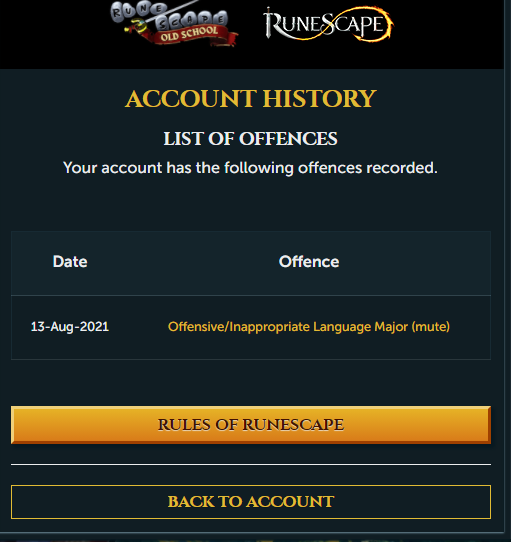The height and width of the screenshot is (542, 511).
Task: Click the offences recorded description text
Action: click(250, 168)
